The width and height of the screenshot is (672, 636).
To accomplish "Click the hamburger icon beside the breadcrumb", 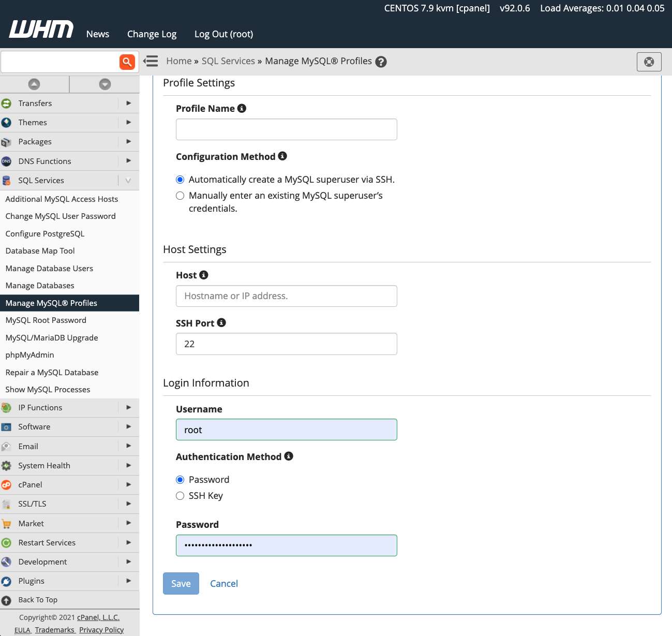I will [151, 61].
